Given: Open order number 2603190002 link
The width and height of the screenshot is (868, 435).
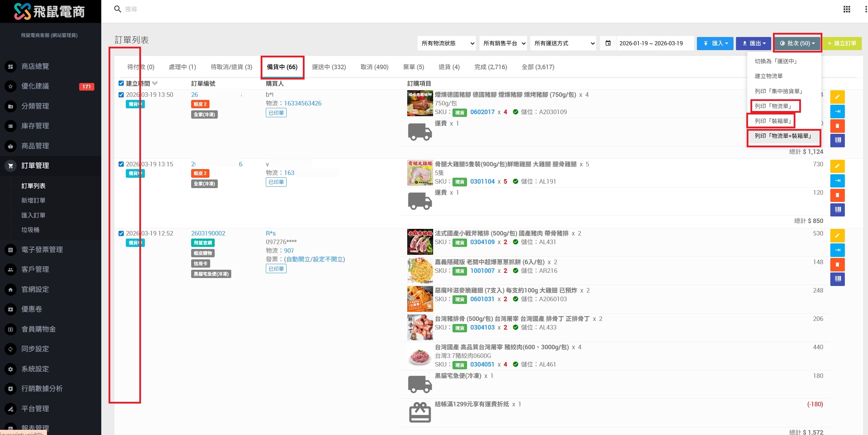Looking at the screenshot, I should click(x=208, y=233).
